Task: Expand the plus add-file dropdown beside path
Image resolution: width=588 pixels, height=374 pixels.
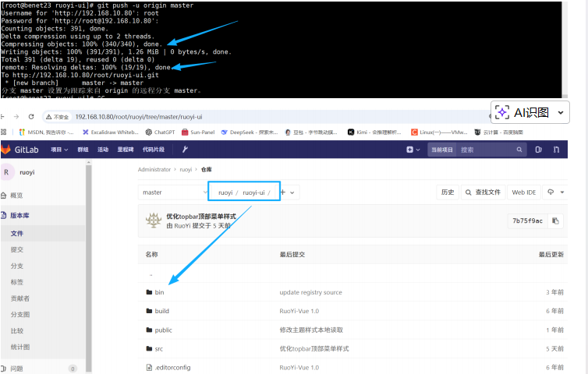Action: click(x=287, y=192)
